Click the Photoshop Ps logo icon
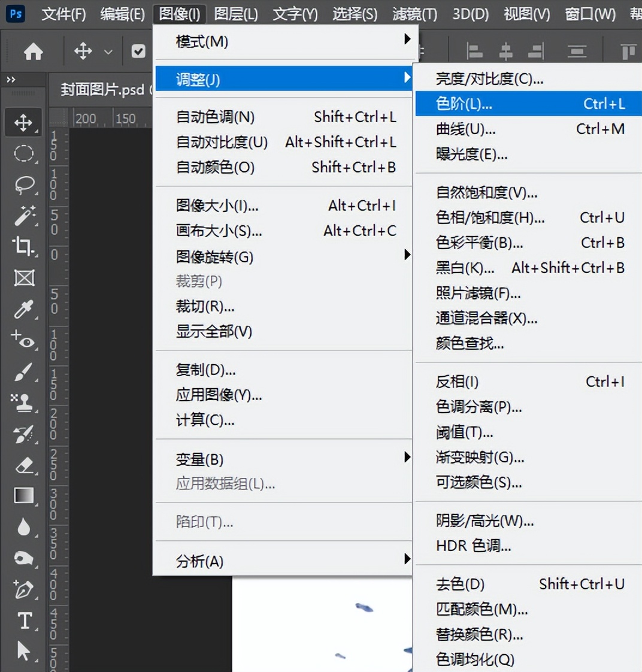 coord(16,14)
